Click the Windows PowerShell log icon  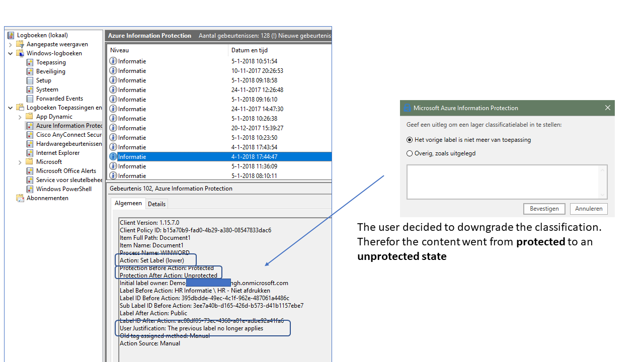pos(30,189)
